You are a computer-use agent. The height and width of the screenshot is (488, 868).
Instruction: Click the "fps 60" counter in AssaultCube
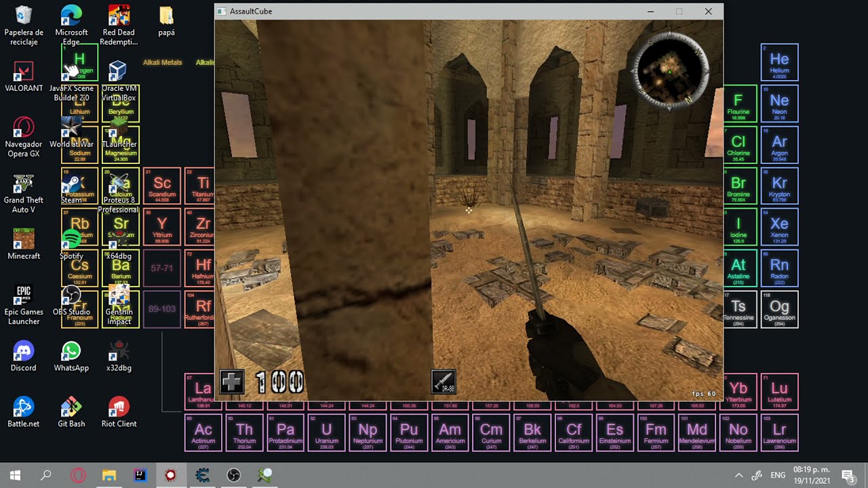click(x=704, y=394)
